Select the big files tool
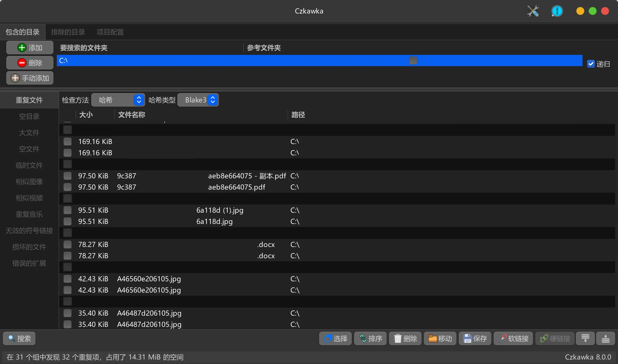618x364 pixels. tap(29, 133)
